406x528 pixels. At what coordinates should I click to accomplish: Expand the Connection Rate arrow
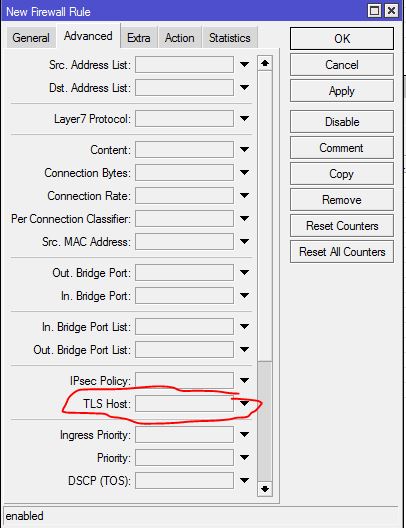click(244, 195)
